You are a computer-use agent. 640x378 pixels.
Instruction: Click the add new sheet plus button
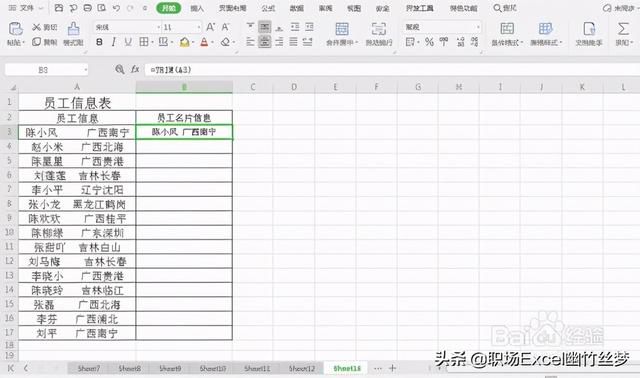point(393,368)
